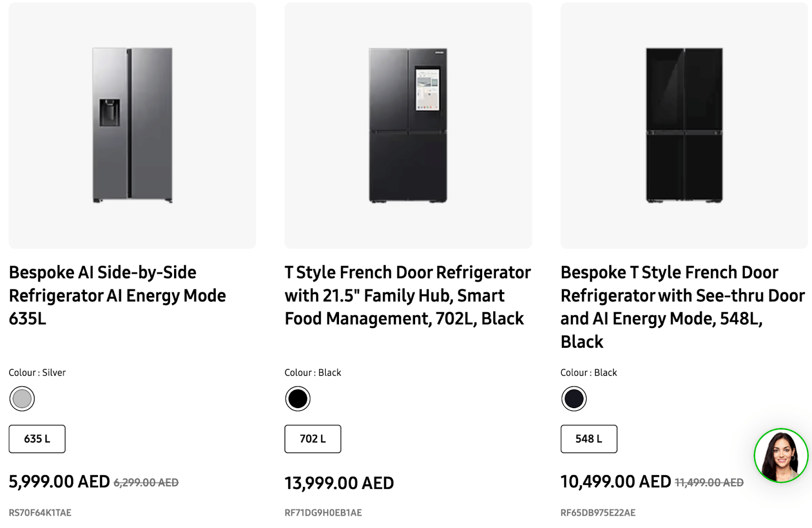Viewport: 812px width, 528px height.
Task: Choose Black colour for 702L Family Hub fridge
Action: (297, 399)
